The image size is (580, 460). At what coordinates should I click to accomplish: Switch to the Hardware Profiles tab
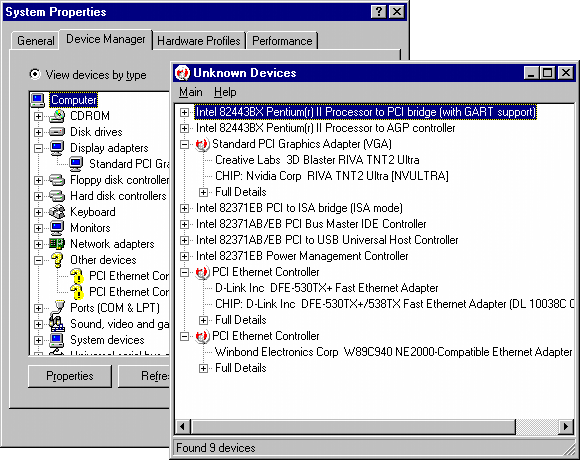[199, 41]
